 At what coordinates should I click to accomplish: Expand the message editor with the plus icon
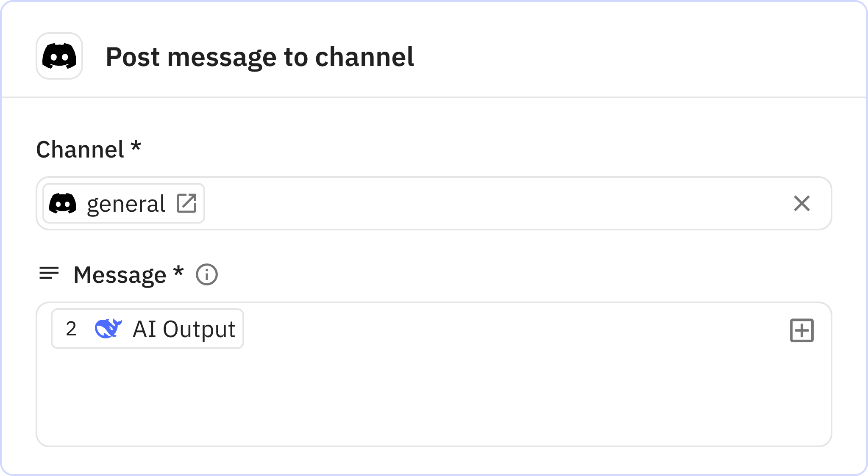tap(802, 331)
